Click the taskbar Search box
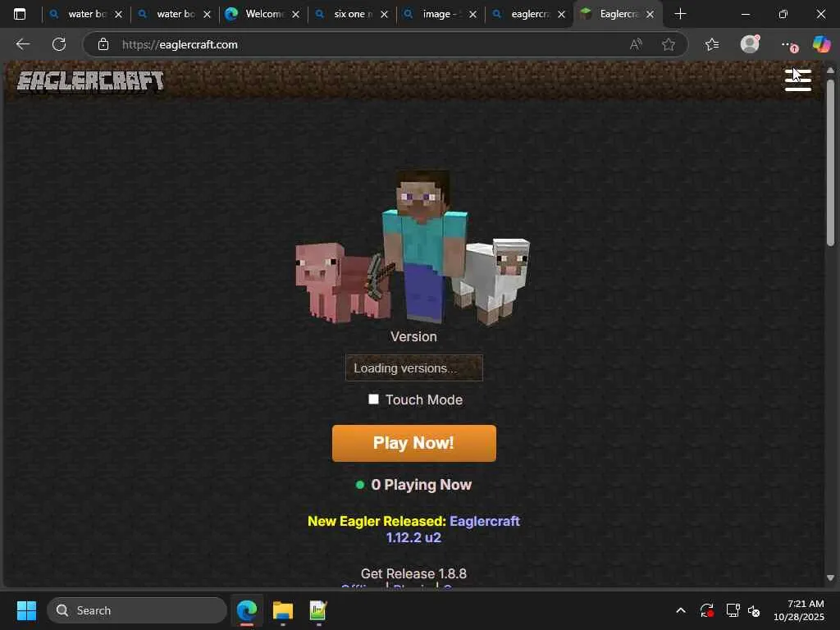 tap(137, 610)
